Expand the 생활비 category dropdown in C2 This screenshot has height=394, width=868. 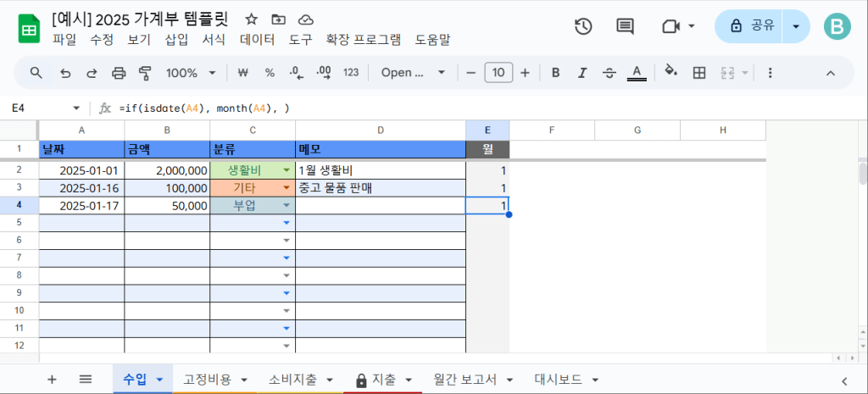pos(287,170)
